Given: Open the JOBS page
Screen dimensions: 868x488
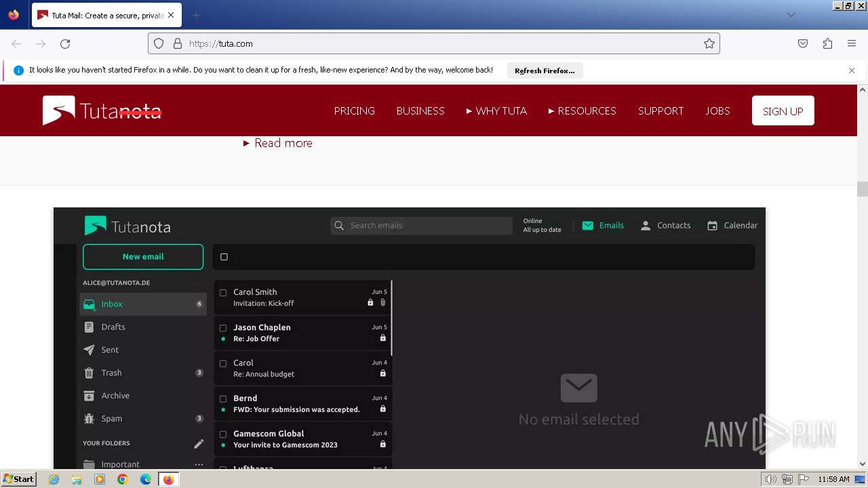Looking at the screenshot, I should click(717, 110).
